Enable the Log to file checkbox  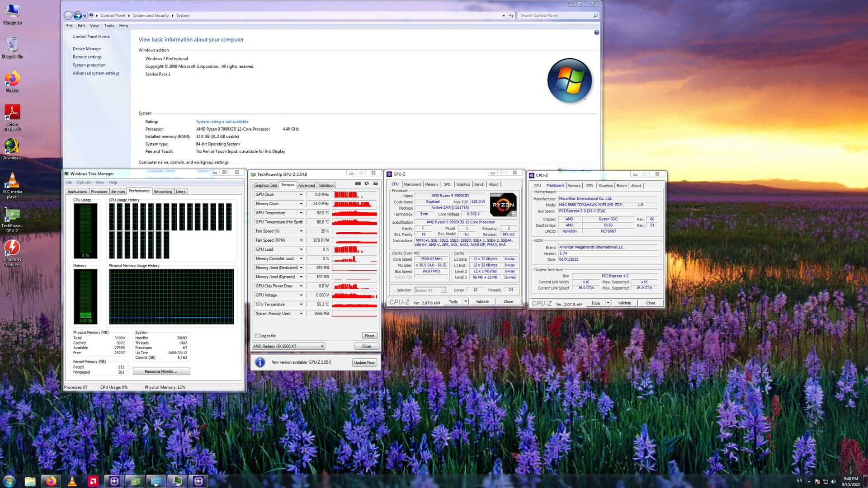pos(257,336)
